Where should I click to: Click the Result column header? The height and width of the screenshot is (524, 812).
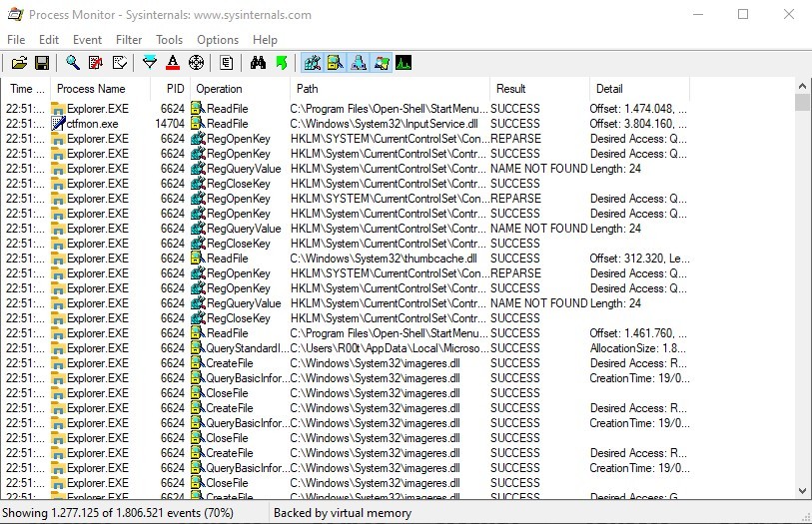tap(539, 89)
